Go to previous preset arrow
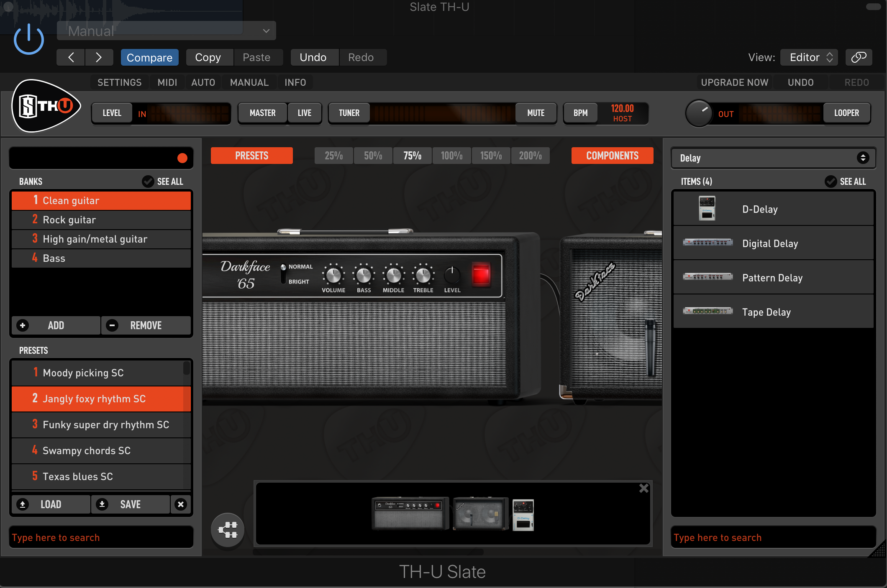The width and height of the screenshot is (887, 588). [x=71, y=57]
